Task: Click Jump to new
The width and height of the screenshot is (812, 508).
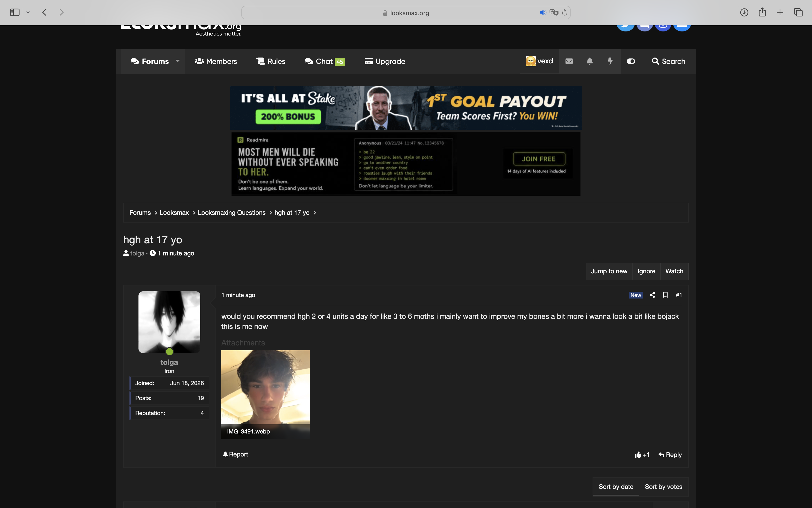Action: click(x=609, y=271)
